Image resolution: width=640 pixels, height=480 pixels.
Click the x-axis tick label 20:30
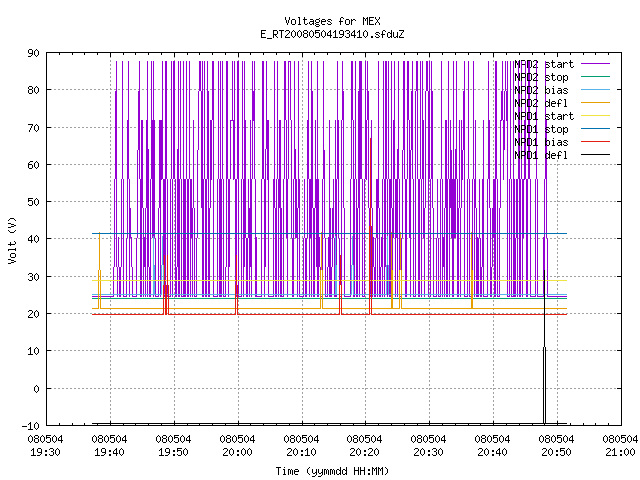click(429, 452)
